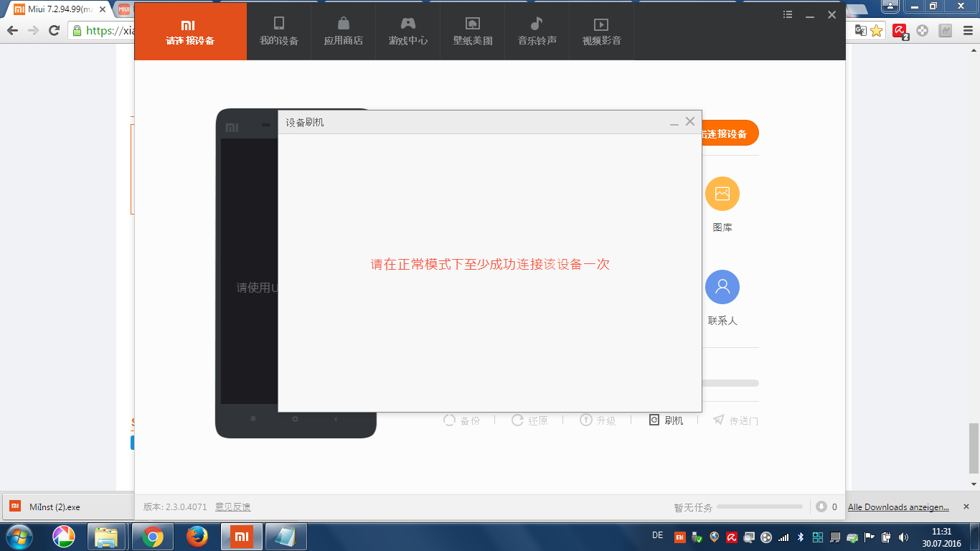Screen dimensions: 980x551
Task: Click the 意见反馈 feedback link
Action: (233, 507)
